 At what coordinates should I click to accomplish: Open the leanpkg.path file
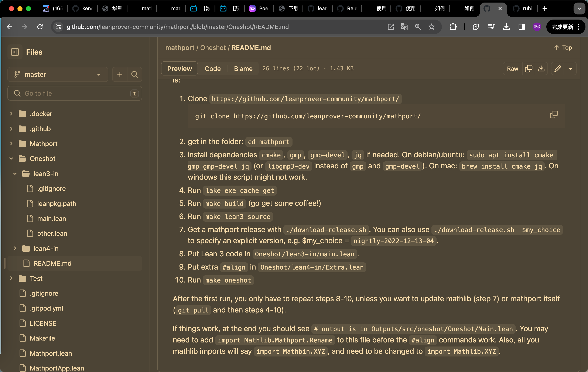(x=57, y=204)
